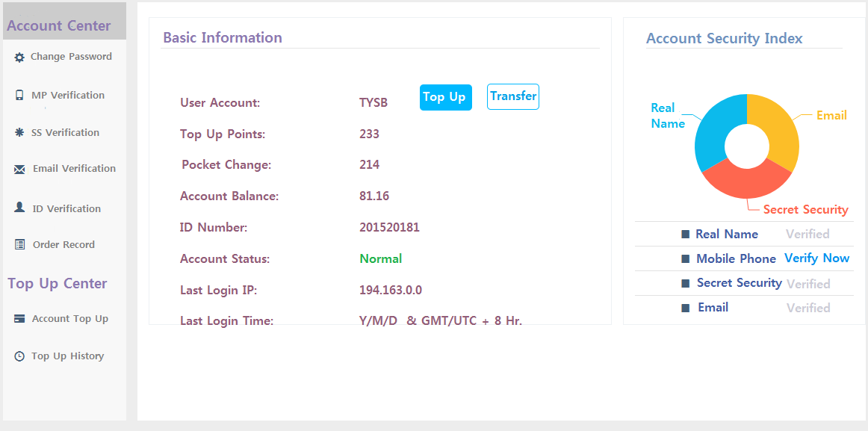Click the person icon beside ID Verification
The width and height of the screenshot is (868, 431).
click(19, 208)
